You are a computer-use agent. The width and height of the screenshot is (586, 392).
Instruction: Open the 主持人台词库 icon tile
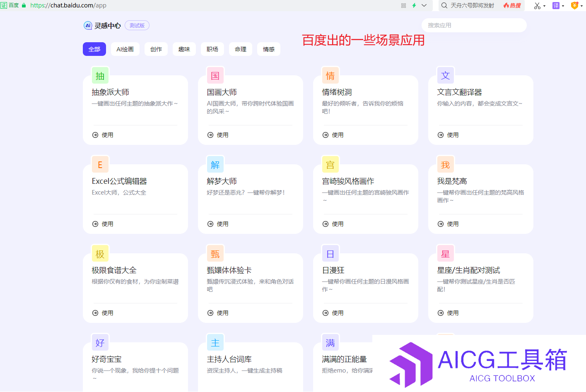pos(215,343)
